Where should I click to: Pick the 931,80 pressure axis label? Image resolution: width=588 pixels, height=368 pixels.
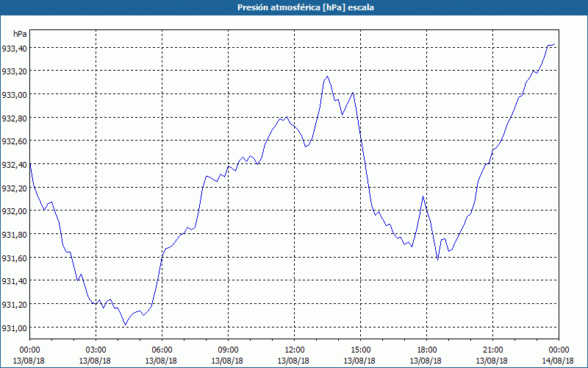(x=14, y=234)
